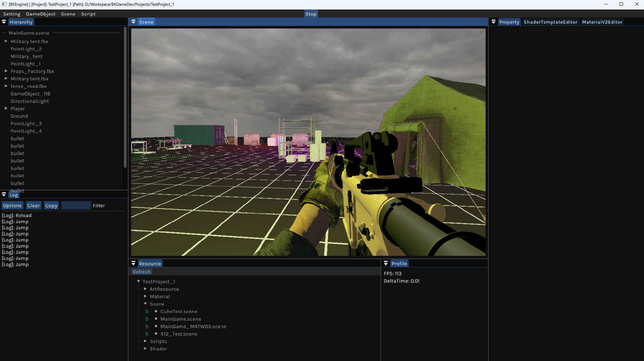Image resolution: width=644 pixels, height=361 pixels.
Task: Open the Setting menu
Action: [x=12, y=14]
